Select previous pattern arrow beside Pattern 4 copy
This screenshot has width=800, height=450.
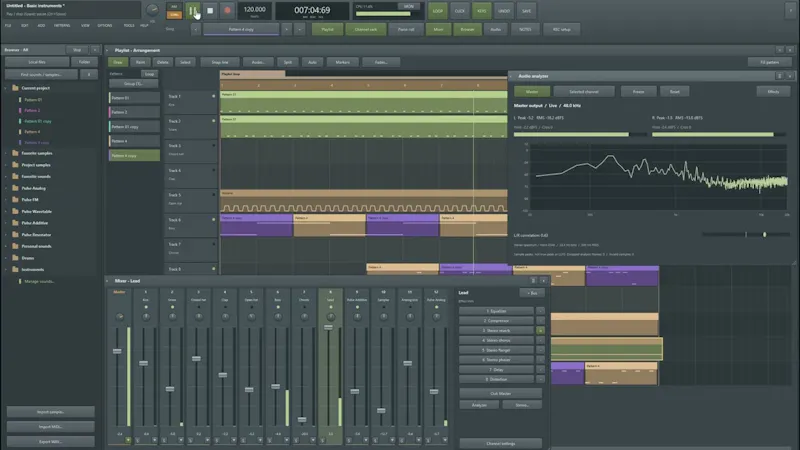pyautogui.click(x=195, y=30)
